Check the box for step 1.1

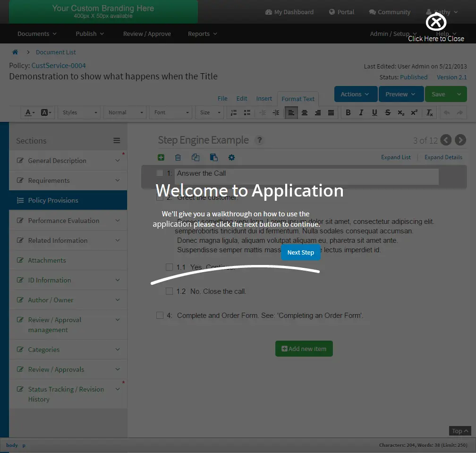click(x=169, y=267)
